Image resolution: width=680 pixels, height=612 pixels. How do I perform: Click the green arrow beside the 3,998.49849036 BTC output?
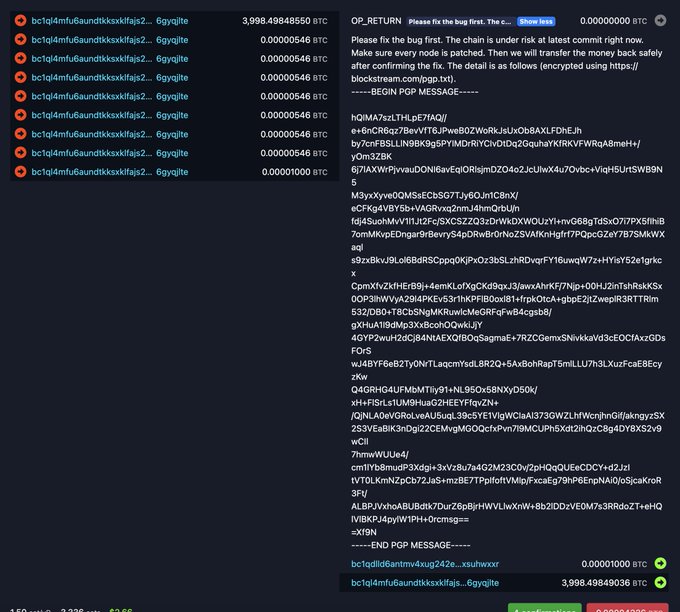pos(660,583)
